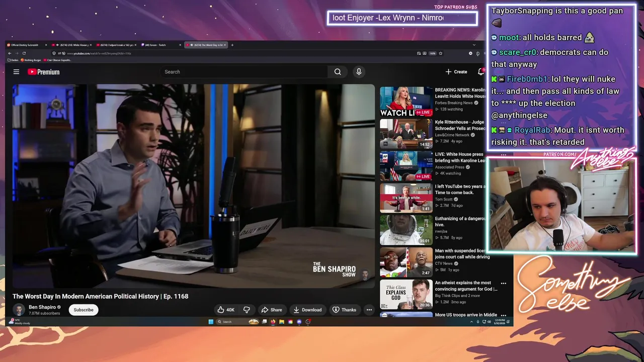List all tabs dropdown arrow
The height and width of the screenshot is (362, 644).
point(474,45)
